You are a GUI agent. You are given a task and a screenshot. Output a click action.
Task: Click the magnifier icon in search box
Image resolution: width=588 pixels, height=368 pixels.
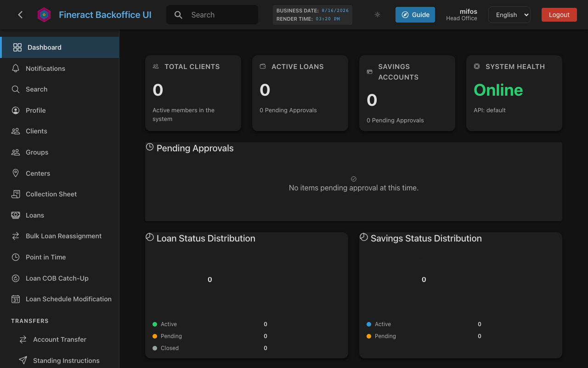pyautogui.click(x=179, y=15)
